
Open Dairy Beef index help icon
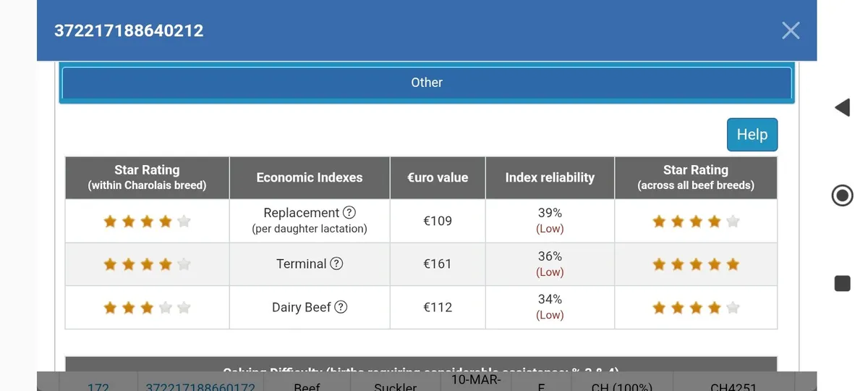[x=341, y=307]
